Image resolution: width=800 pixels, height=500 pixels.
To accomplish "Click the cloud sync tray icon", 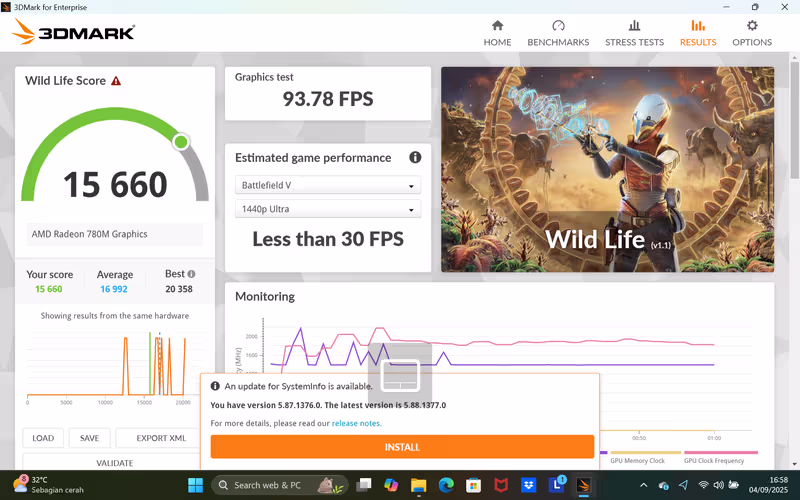I will [663, 485].
